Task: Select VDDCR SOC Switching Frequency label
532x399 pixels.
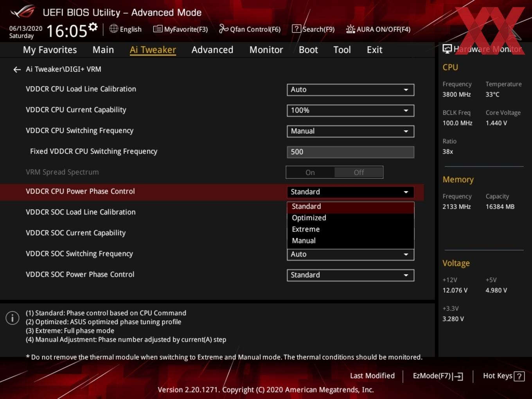Action: (x=79, y=254)
